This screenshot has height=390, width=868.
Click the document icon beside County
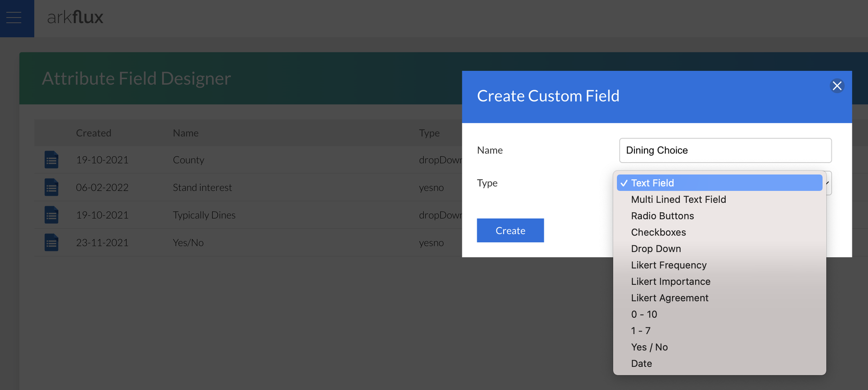click(x=52, y=160)
